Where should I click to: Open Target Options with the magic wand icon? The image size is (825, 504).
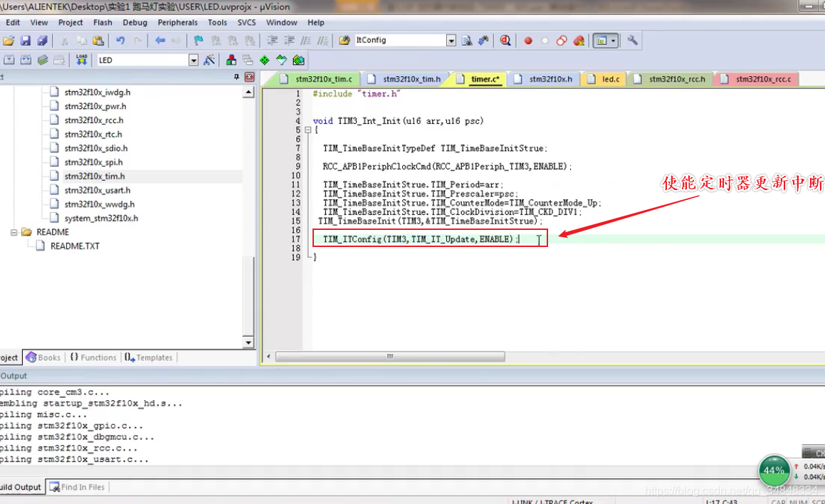pos(209,60)
